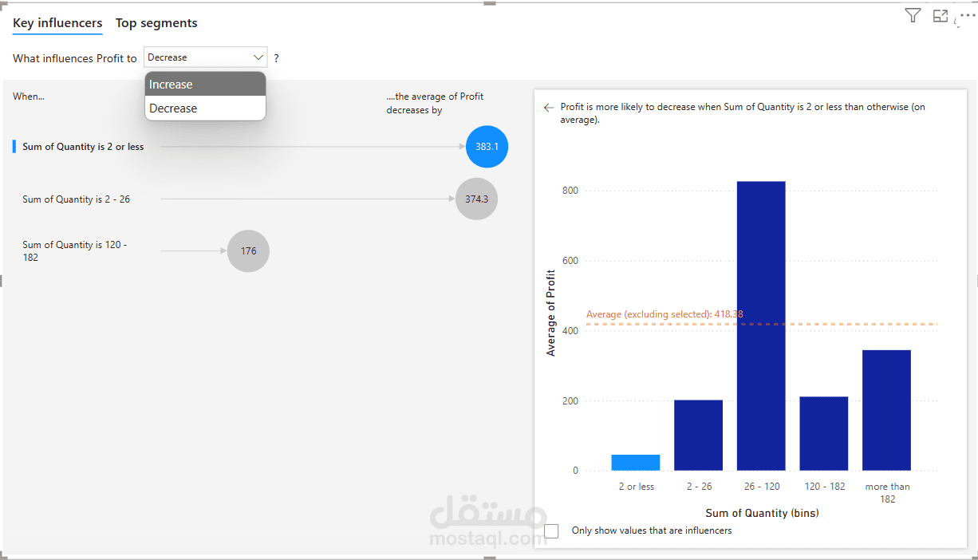Click the '26 - 120' axis label
The height and width of the screenshot is (560, 978).
point(761,487)
